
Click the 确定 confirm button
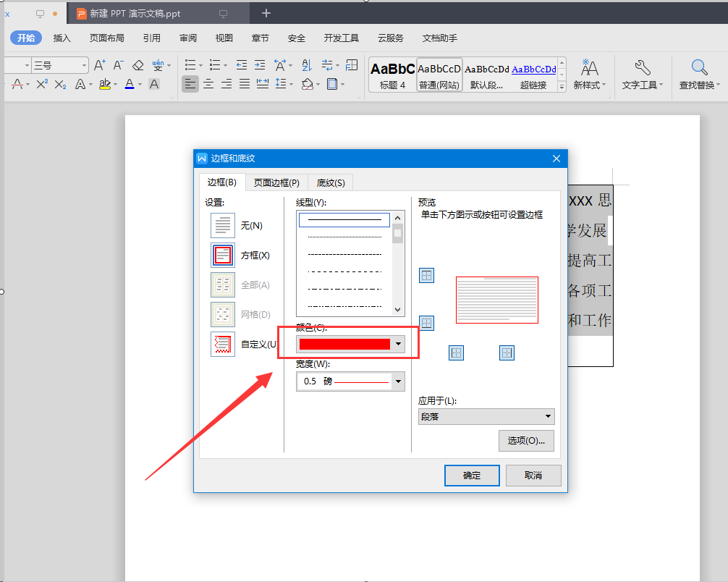pyautogui.click(x=472, y=475)
